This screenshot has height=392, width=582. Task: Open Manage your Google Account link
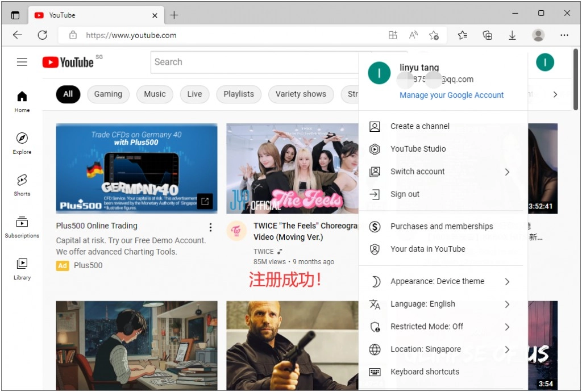(451, 95)
